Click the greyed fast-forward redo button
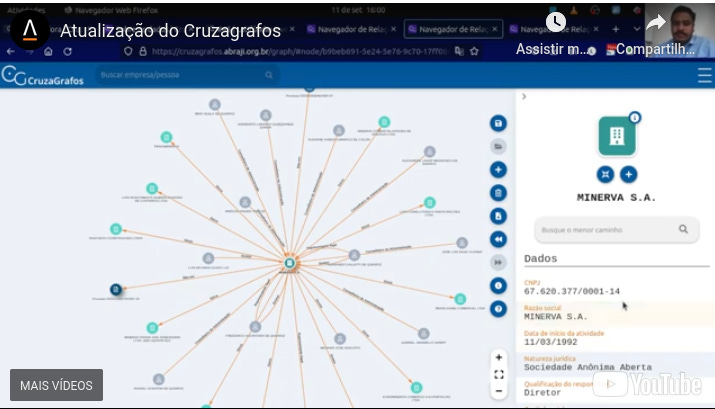This screenshot has width=715, height=409. click(x=498, y=263)
